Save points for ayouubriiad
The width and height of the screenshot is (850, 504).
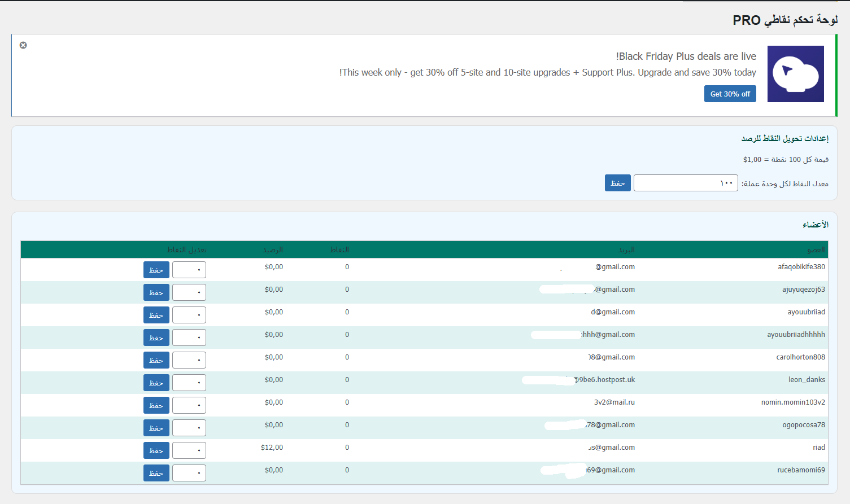tap(156, 315)
